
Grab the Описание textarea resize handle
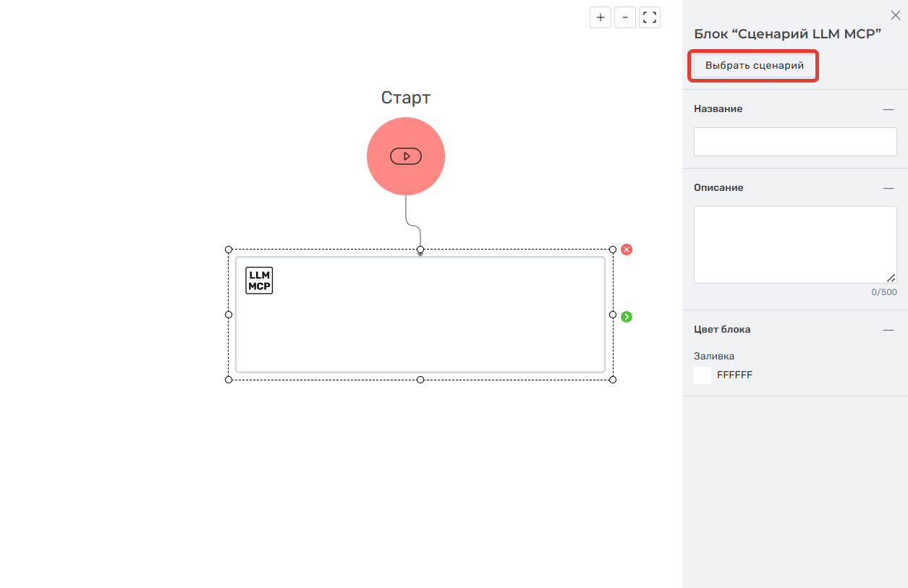tap(891, 278)
